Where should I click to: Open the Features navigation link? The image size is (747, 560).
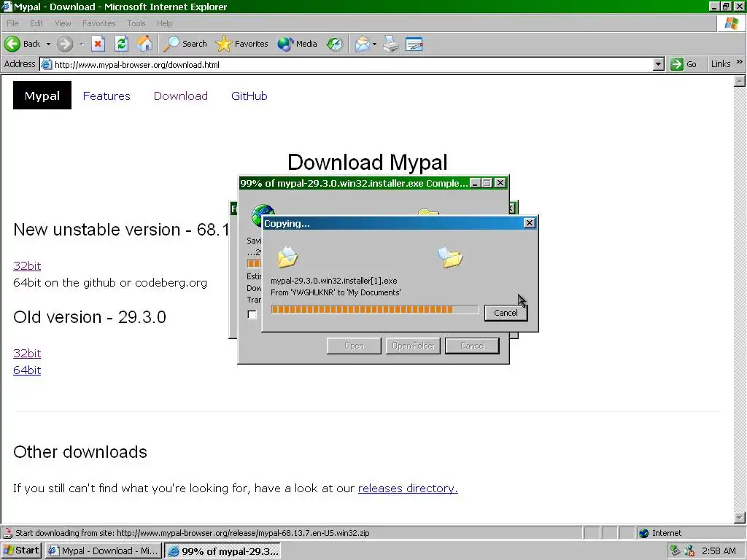(107, 96)
